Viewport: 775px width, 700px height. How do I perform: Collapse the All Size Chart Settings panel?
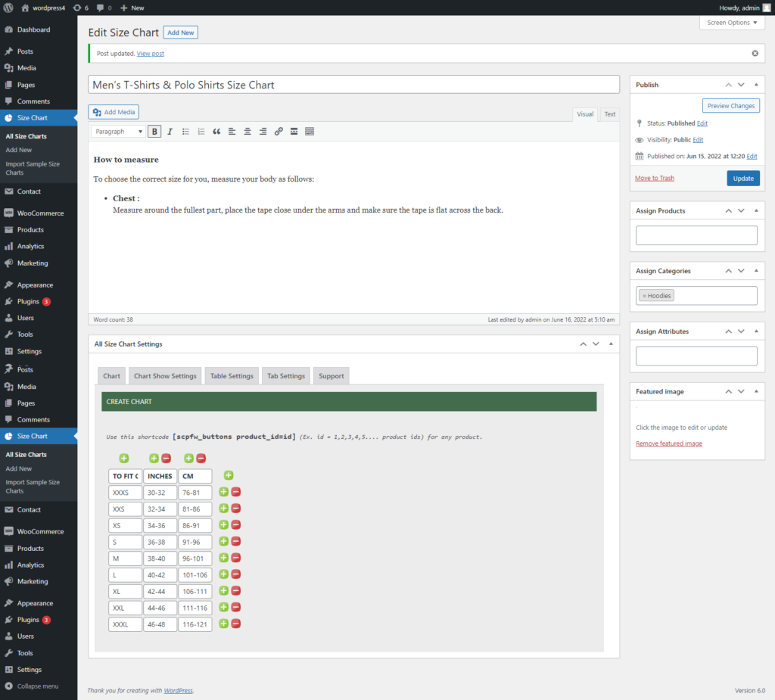click(x=611, y=344)
